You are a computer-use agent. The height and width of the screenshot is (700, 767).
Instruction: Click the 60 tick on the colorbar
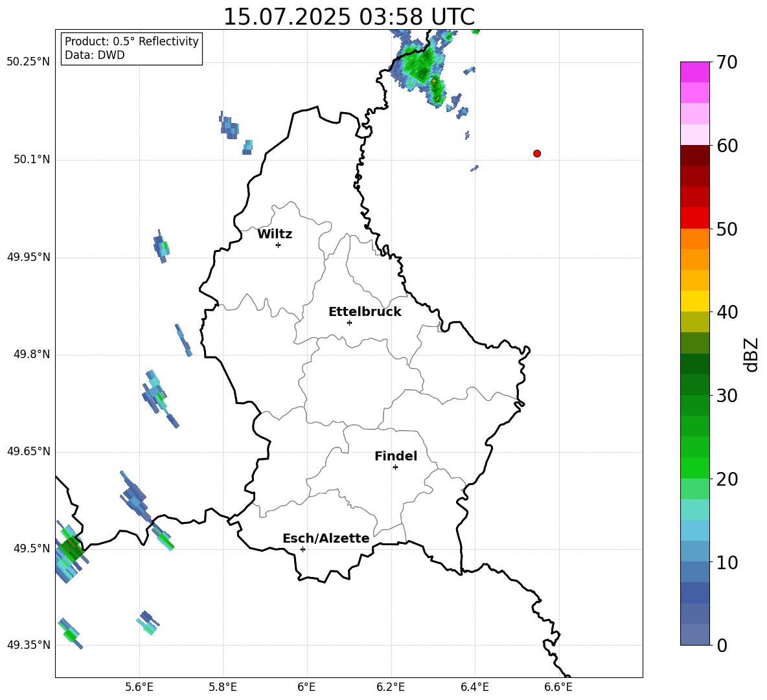click(x=727, y=146)
